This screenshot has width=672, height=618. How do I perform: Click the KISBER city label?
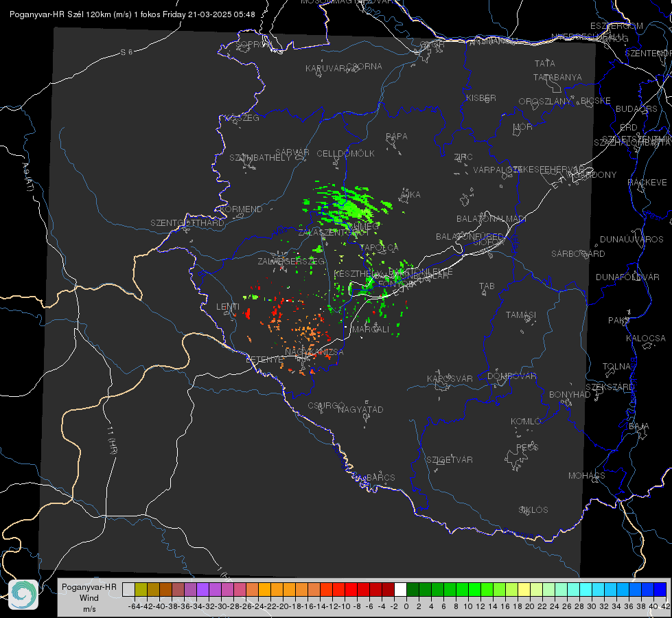pyautogui.click(x=481, y=98)
